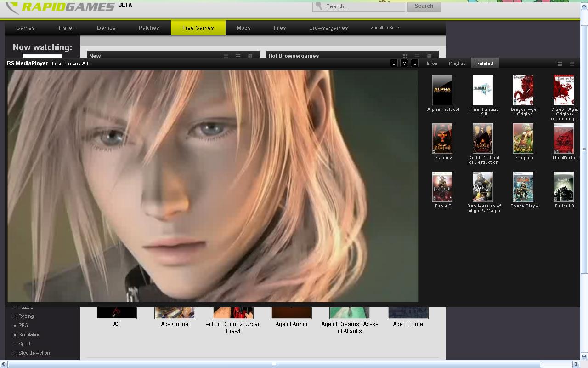This screenshot has width=588, height=368.
Task: Click the vertical scrollbar down arrow
Action: 584,356
